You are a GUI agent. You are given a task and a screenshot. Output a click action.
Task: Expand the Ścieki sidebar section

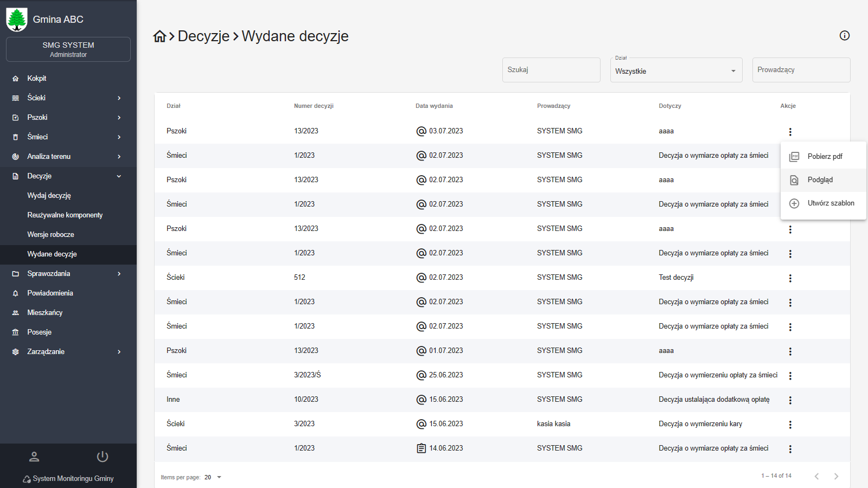(x=68, y=98)
